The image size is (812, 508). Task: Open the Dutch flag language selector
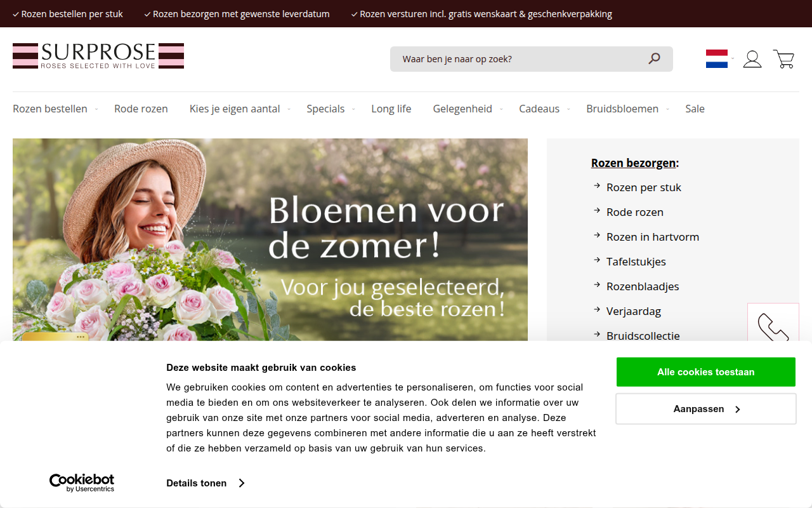717,59
